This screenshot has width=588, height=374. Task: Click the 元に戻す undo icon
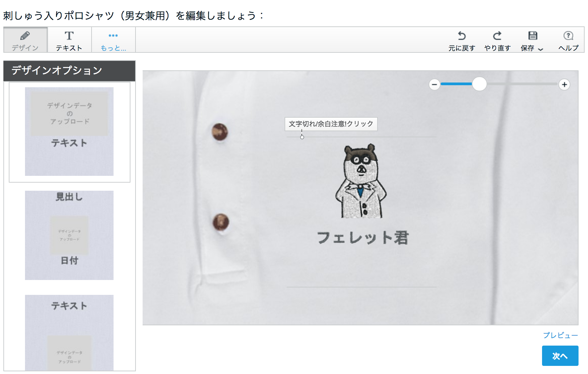pos(462,36)
